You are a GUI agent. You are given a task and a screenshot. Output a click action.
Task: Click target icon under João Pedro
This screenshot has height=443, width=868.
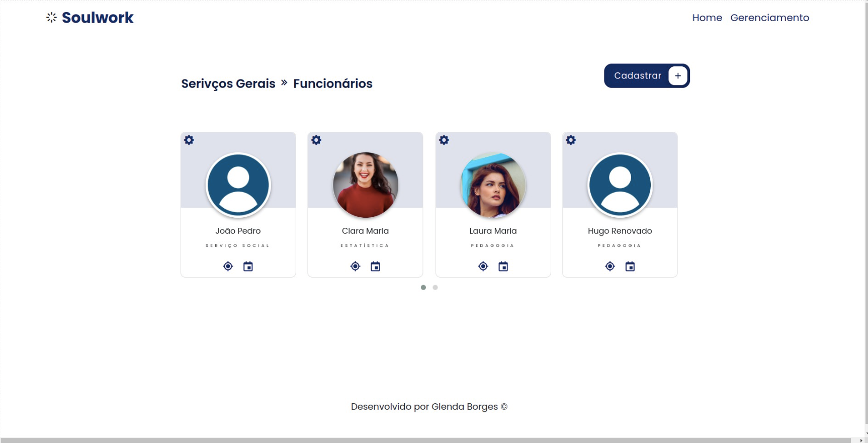[x=228, y=267]
